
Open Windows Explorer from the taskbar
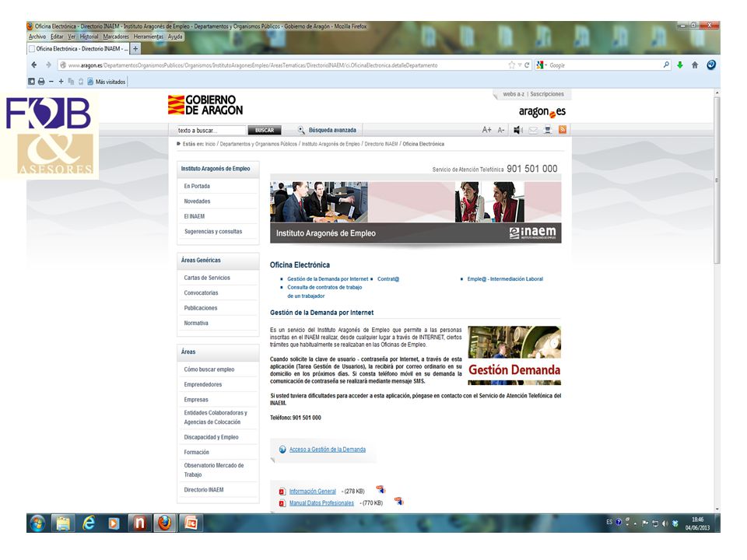pyautogui.click(x=63, y=523)
